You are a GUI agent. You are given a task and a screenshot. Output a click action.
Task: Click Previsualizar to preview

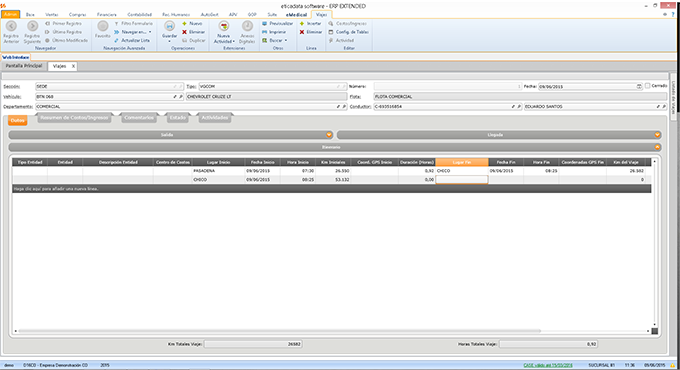278,23
